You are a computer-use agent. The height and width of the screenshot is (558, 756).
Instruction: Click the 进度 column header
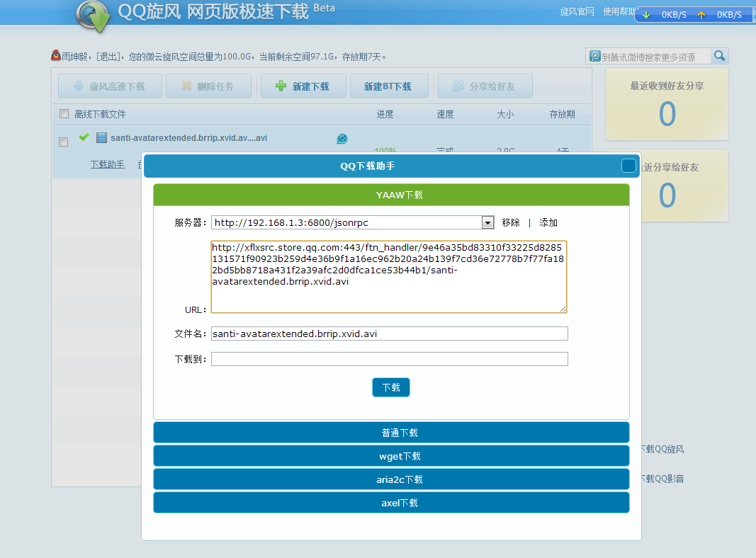pyautogui.click(x=385, y=114)
